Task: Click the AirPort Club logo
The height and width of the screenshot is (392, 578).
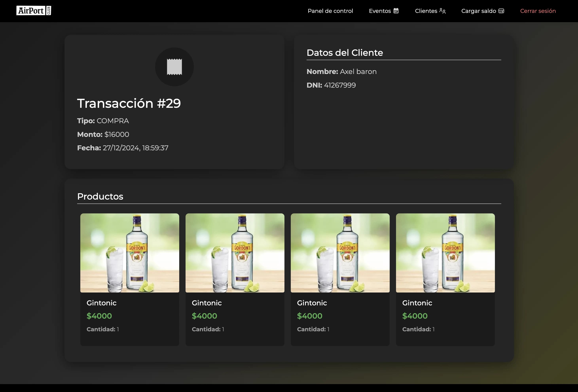Action: [34, 10]
